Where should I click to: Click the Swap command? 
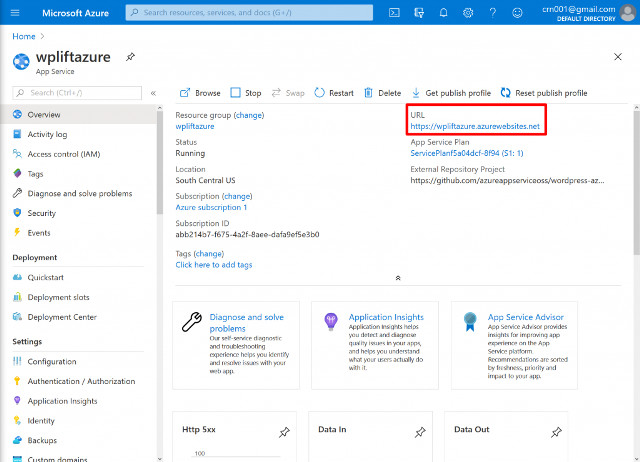point(288,93)
